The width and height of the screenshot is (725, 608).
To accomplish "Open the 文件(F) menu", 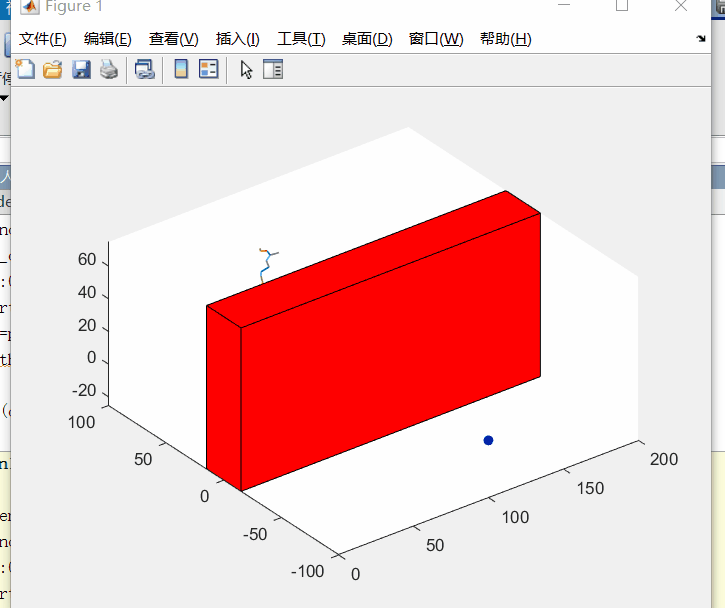I will pyautogui.click(x=43, y=39).
